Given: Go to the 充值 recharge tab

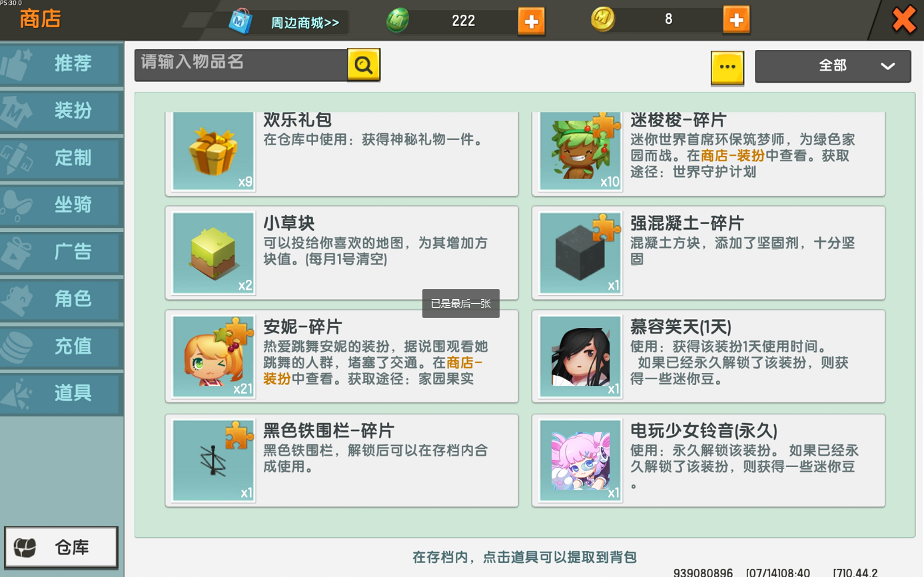Looking at the screenshot, I should tap(61, 346).
